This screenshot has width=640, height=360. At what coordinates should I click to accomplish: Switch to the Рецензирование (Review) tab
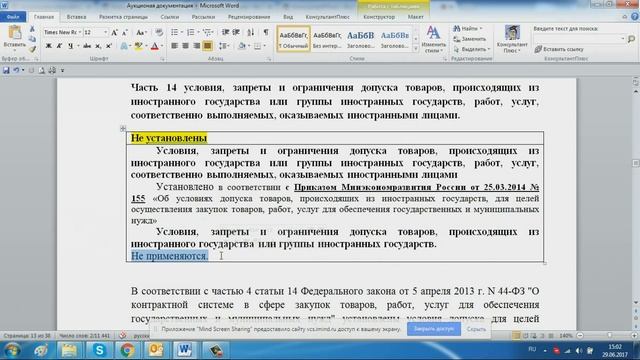[x=249, y=17]
